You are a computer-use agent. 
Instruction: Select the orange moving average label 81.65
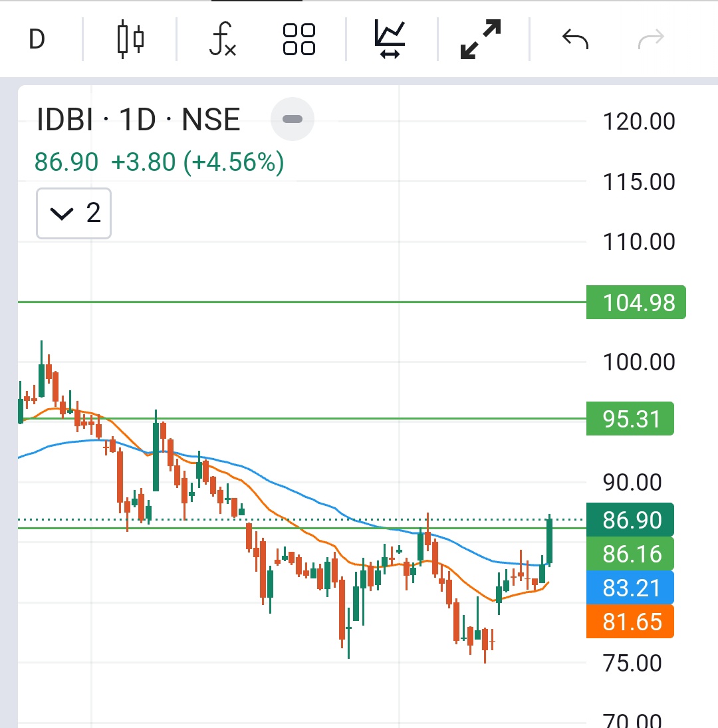coord(630,621)
